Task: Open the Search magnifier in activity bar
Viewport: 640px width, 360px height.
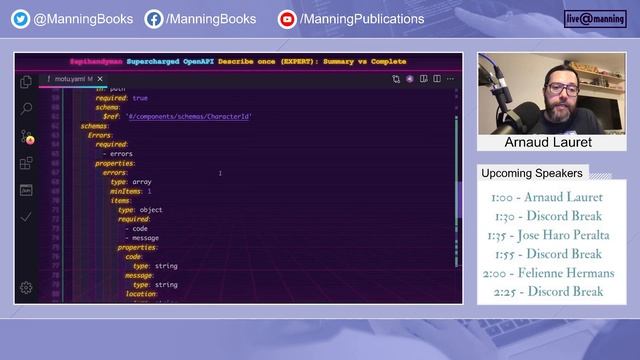Action: tap(26, 109)
